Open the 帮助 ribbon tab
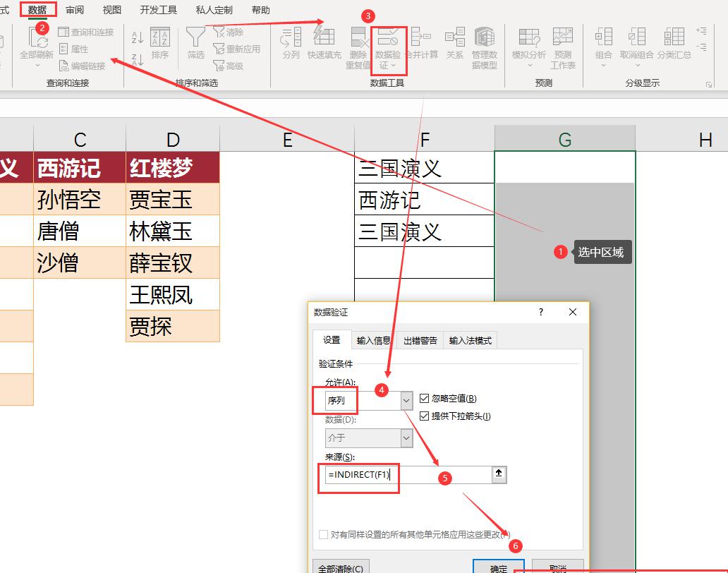 pos(260,10)
